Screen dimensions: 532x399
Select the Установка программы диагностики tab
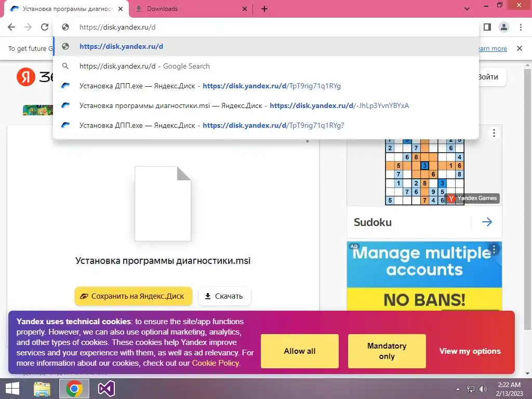66,9
